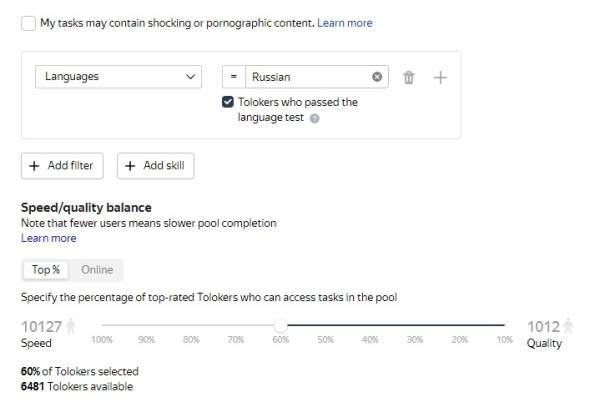The height and width of the screenshot is (402, 600).
Task: Click the plus icon beside the trash
Action: [440, 77]
